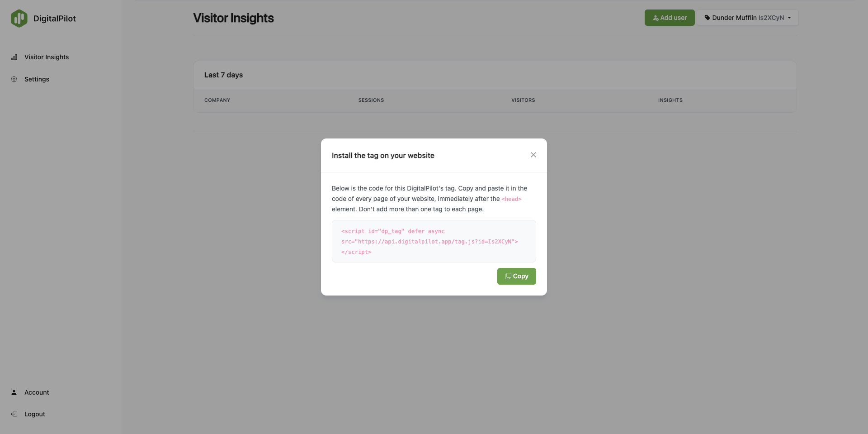Close the Install the tag dialog
The height and width of the screenshot is (434, 868).
click(533, 155)
